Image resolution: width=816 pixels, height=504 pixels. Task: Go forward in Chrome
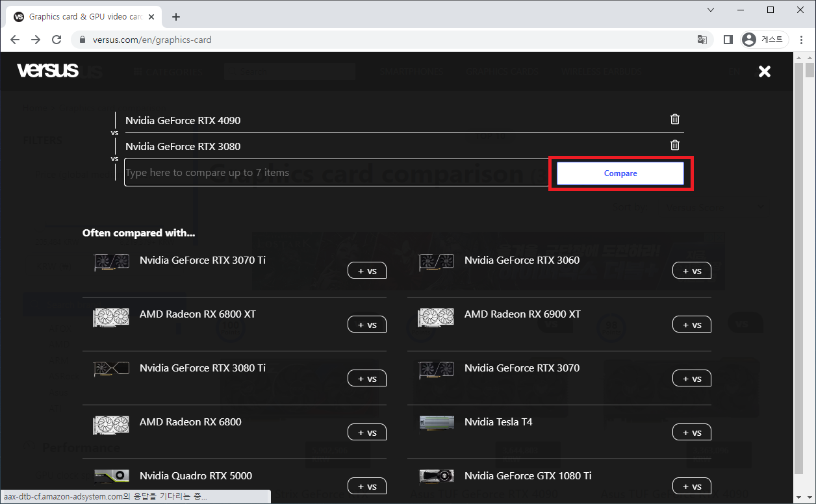36,40
